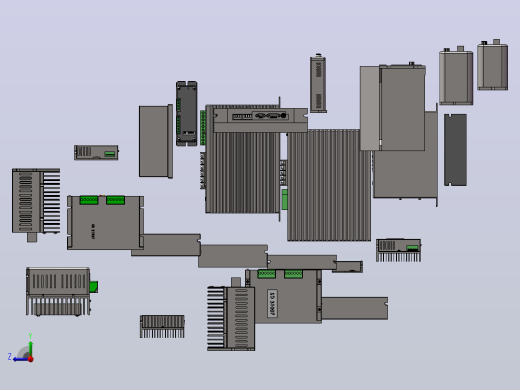The width and height of the screenshot is (520, 390).
Task: Select the light gray side panel of upper-right enclosure
Action: click(x=369, y=108)
